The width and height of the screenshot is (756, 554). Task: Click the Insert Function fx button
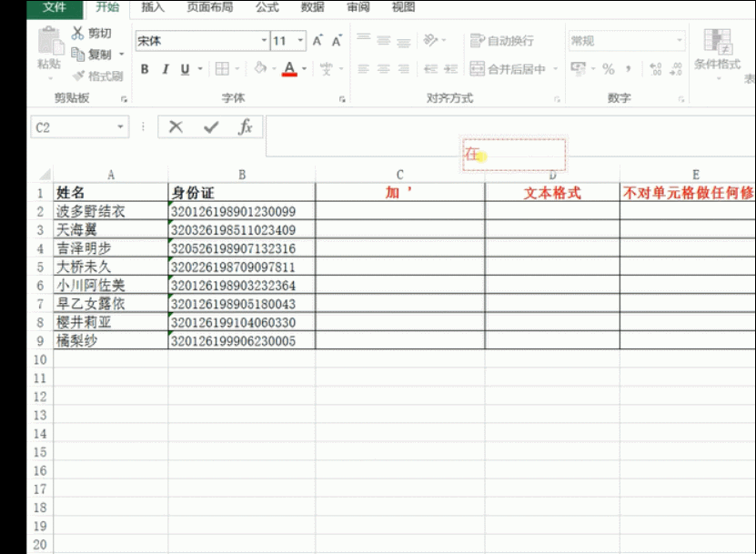(246, 126)
